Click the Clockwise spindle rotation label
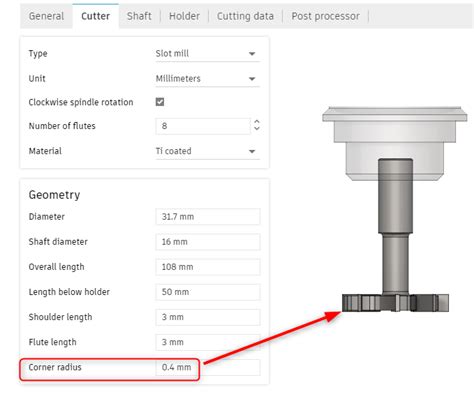This screenshot has width=474, height=394. click(x=81, y=102)
